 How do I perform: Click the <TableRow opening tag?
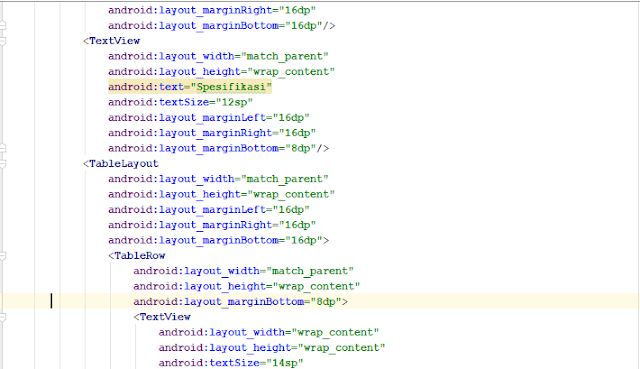(137, 256)
